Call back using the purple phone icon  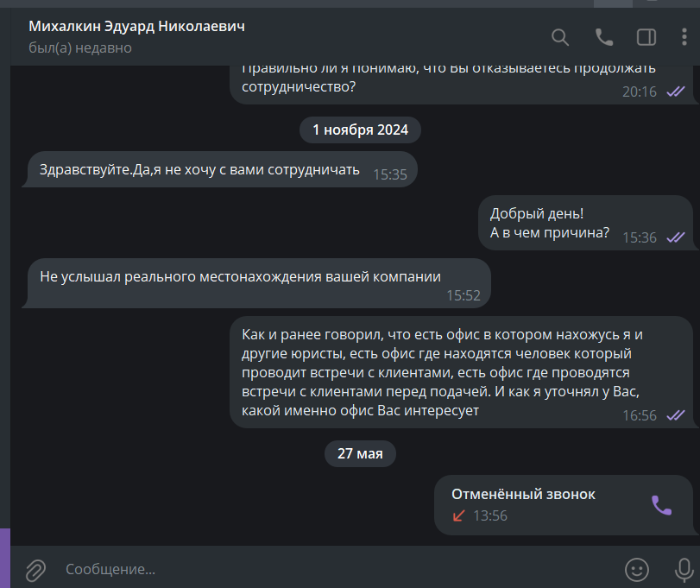[x=662, y=505]
